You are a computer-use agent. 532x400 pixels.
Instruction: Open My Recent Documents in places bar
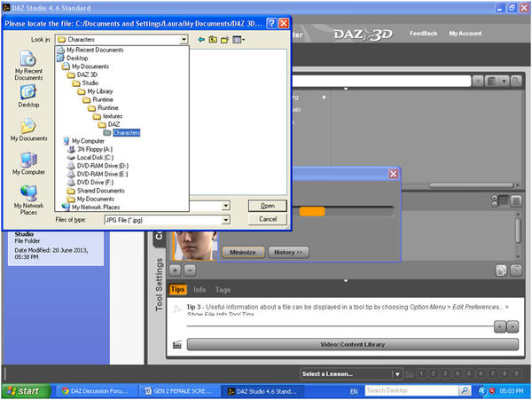coord(29,66)
